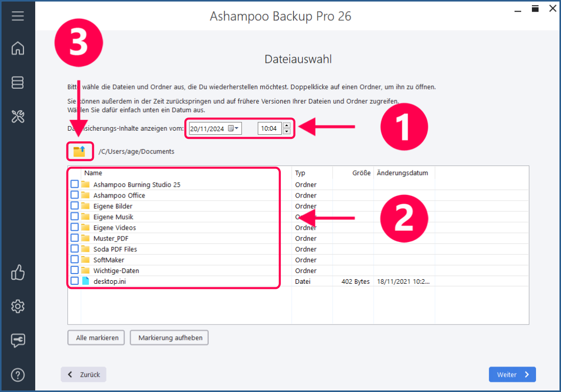Click the Markierung aufheben button

click(x=169, y=337)
